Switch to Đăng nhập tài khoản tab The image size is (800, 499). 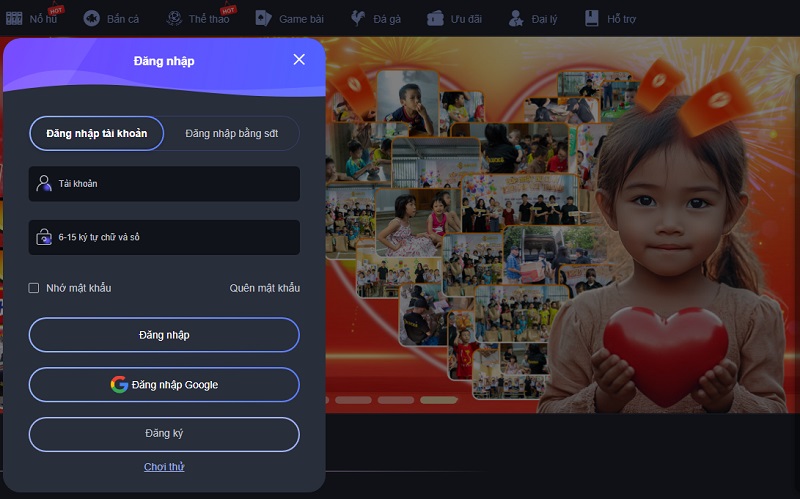pyautogui.click(x=97, y=133)
